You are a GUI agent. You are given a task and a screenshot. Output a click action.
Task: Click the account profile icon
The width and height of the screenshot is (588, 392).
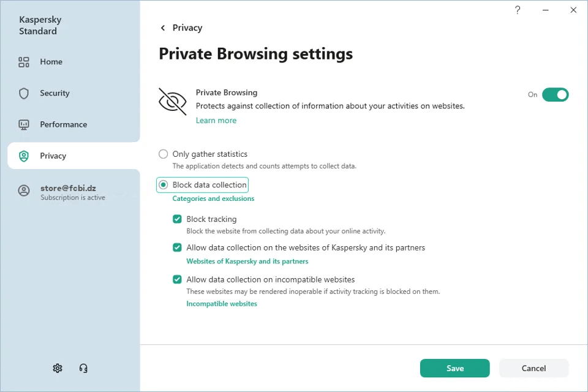pyautogui.click(x=24, y=190)
